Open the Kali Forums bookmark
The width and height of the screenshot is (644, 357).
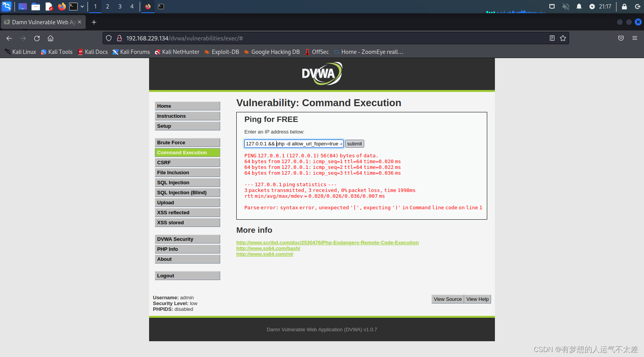[x=131, y=52]
